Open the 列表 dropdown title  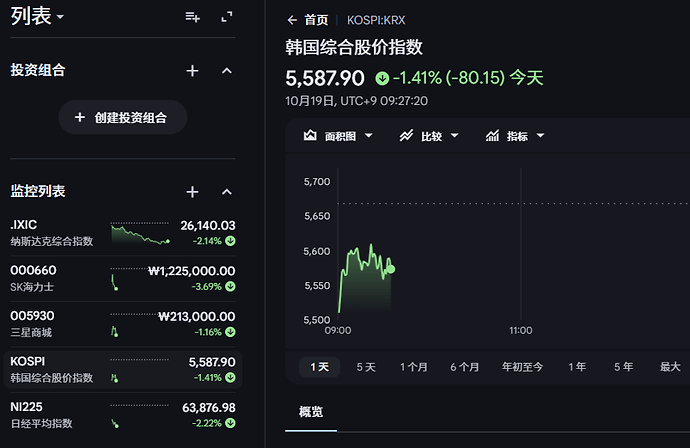pyautogui.click(x=37, y=17)
